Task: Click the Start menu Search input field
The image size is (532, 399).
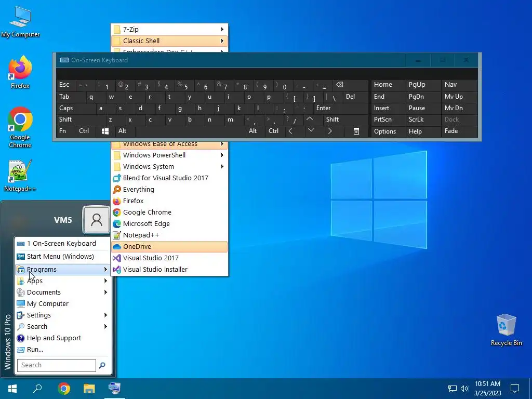Action: (x=57, y=365)
